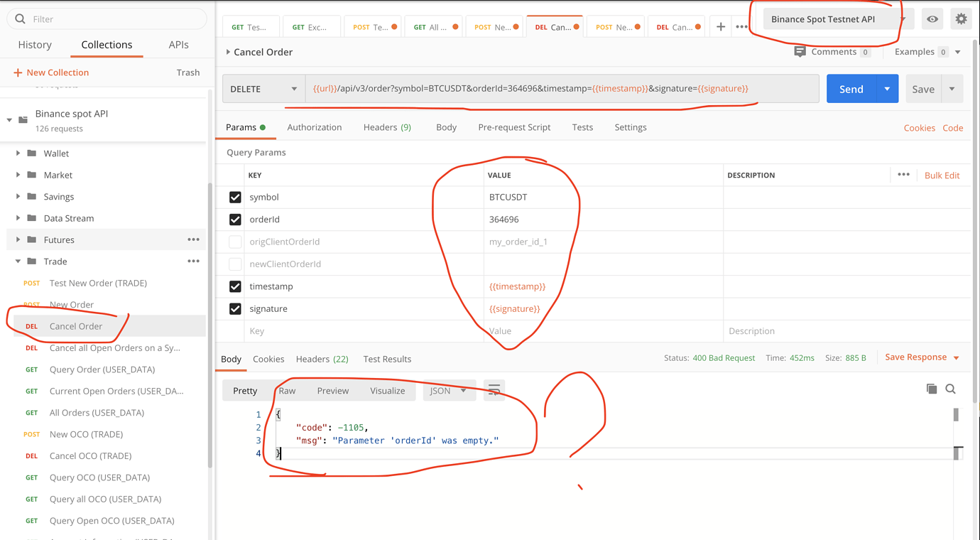Open the JSON response format dropdown
Image resolution: width=980 pixels, height=540 pixels.
coord(448,391)
